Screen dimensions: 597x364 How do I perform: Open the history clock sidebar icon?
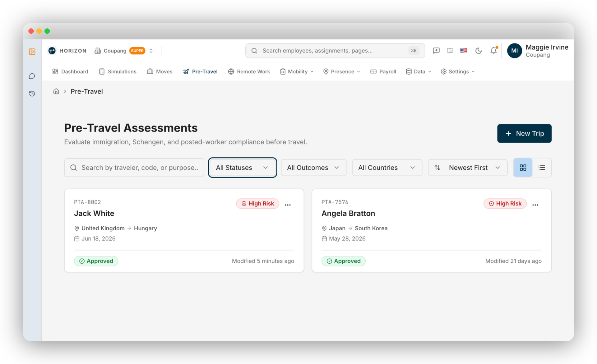32,94
